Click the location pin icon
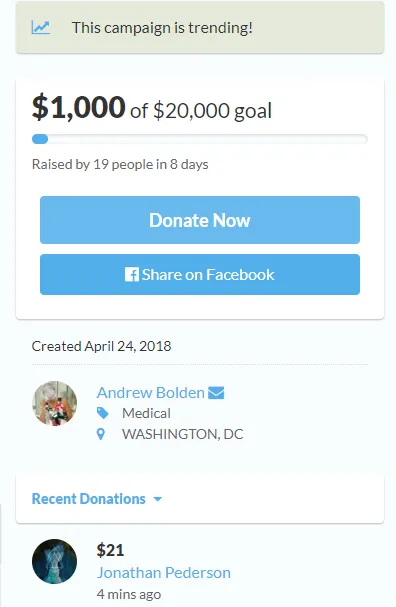This screenshot has width=396, height=607. pyautogui.click(x=101, y=434)
